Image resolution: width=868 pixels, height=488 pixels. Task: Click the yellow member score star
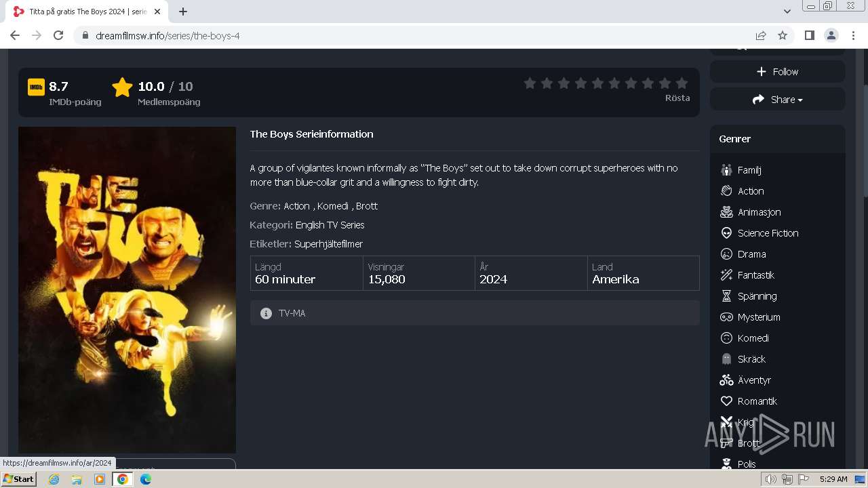[x=122, y=87]
